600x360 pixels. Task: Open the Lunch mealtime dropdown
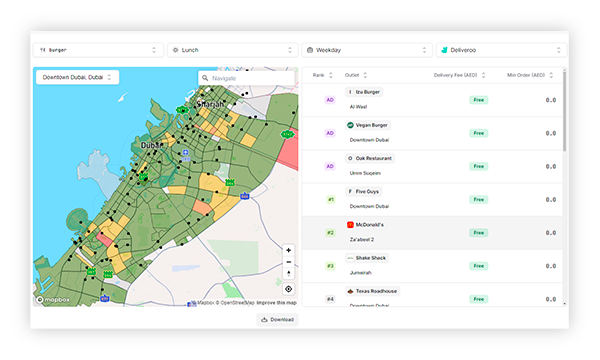(233, 50)
